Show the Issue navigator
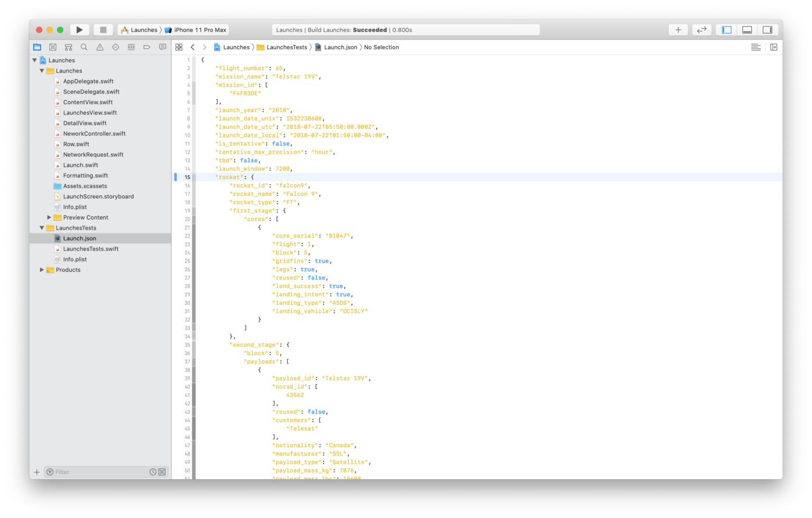 [x=99, y=47]
